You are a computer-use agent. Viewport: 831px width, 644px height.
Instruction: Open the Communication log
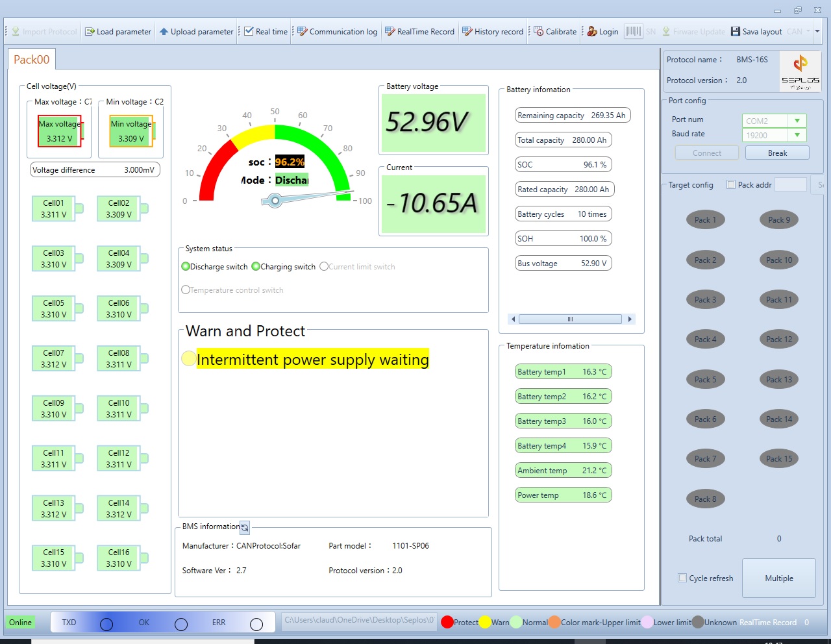[x=337, y=32]
